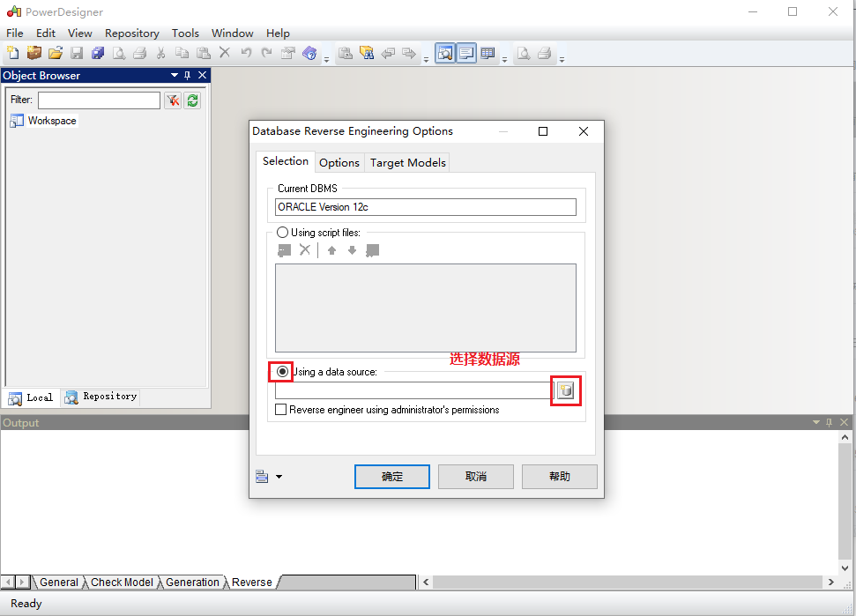856x616 pixels.
Task: Click the 确定 OK button
Action: click(392, 477)
